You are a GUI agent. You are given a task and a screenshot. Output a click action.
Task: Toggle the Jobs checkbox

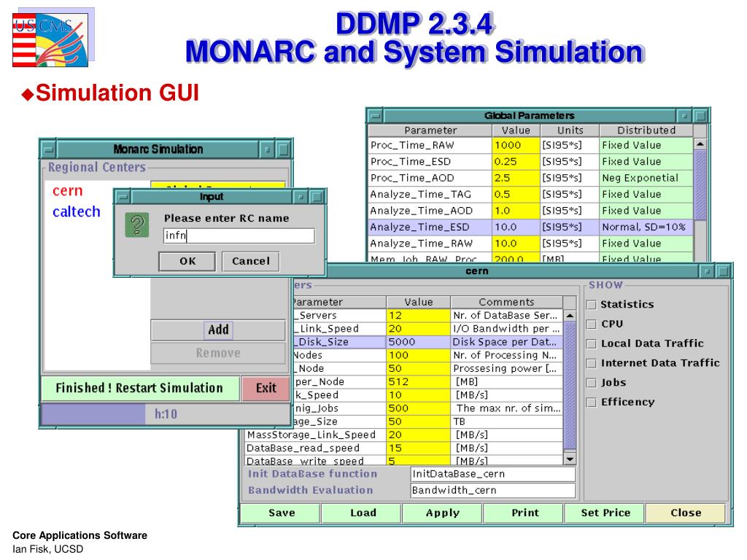(591, 383)
